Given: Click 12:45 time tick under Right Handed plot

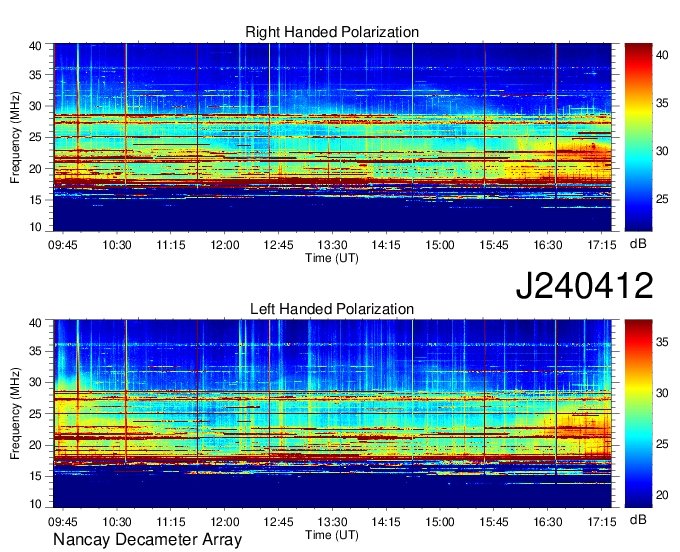Looking at the screenshot, I should (x=278, y=245).
